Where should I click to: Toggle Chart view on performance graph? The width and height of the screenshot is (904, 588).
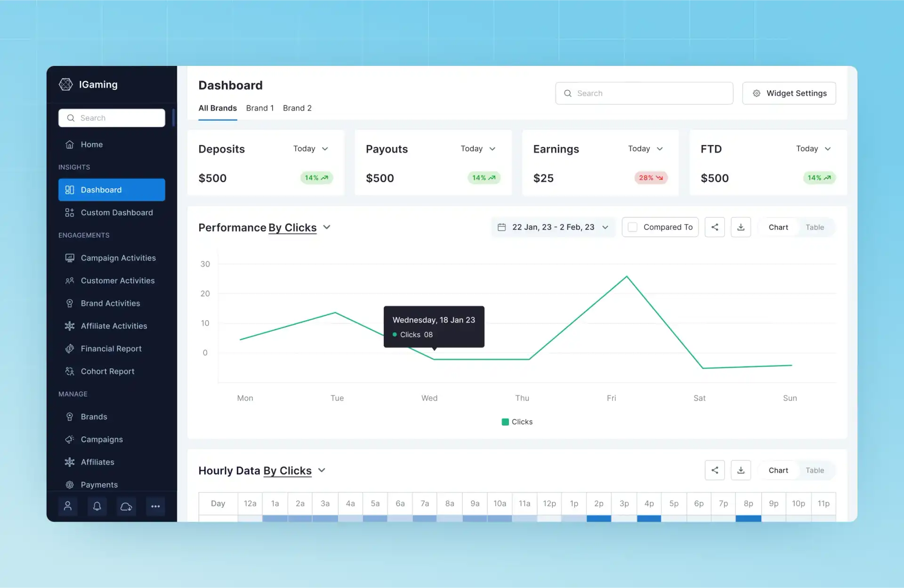pyautogui.click(x=778, y=226)
